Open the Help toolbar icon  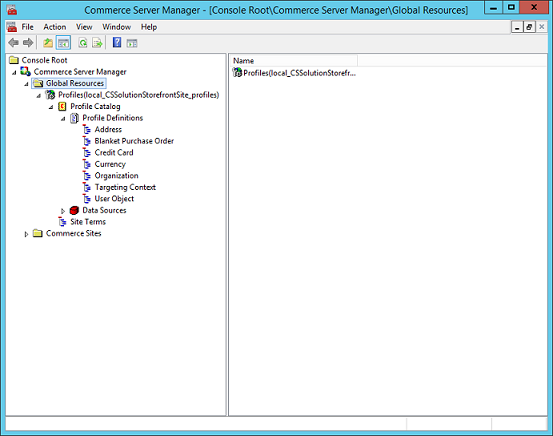tap(117, 43)
